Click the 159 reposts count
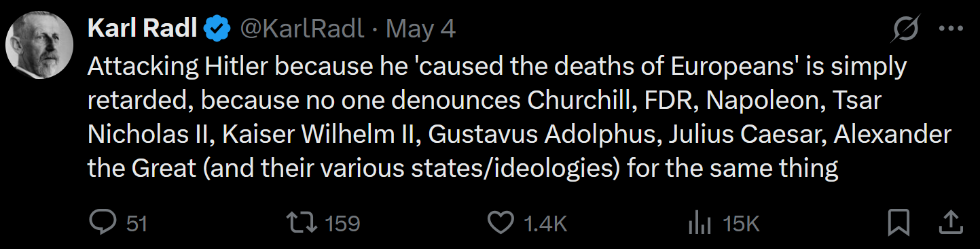The width and height of the screenshot is (980, 249). [342, 223]
